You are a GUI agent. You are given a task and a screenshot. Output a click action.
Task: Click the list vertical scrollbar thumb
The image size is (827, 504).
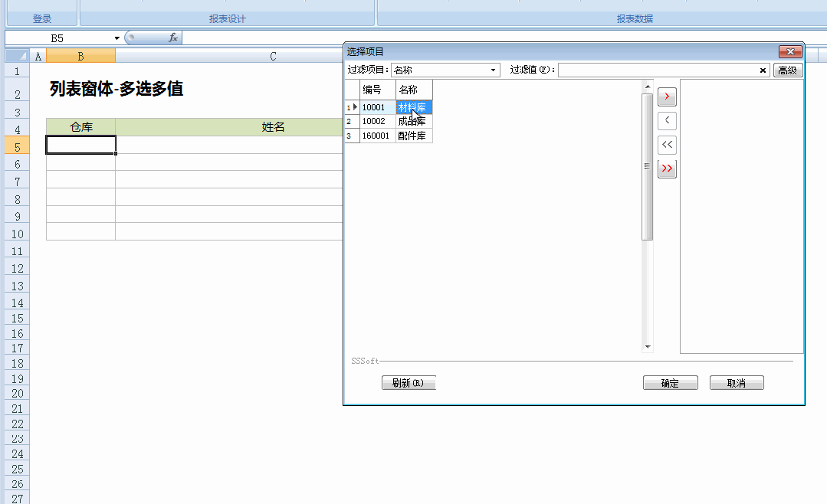point(647,166)
